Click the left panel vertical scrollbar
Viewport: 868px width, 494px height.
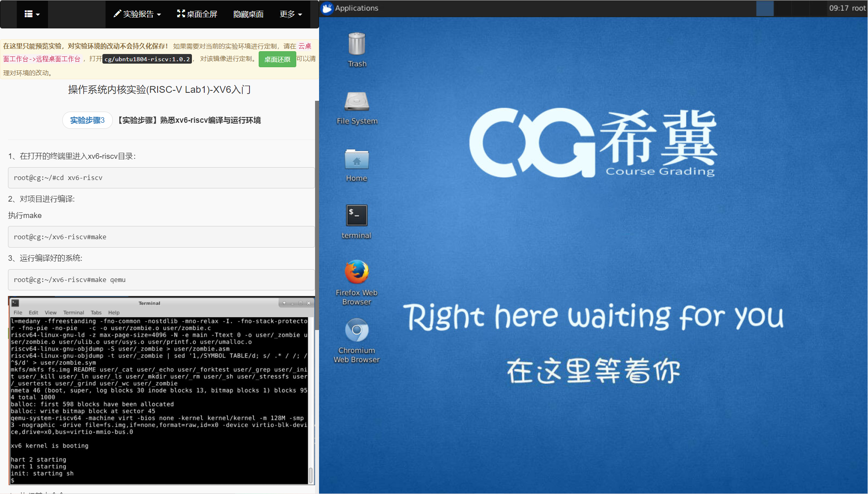(317, 216)
